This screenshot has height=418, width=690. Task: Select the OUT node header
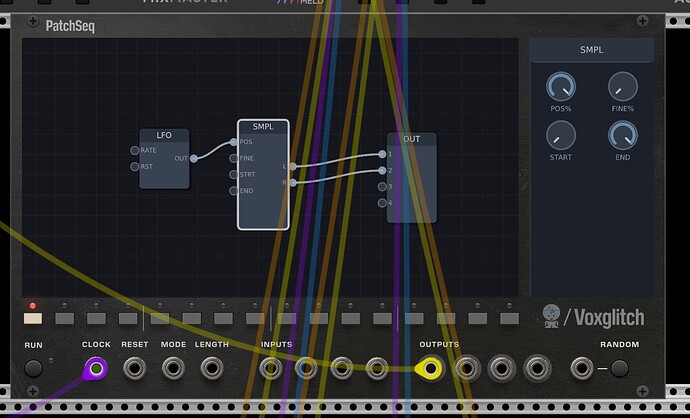[412, 139]
